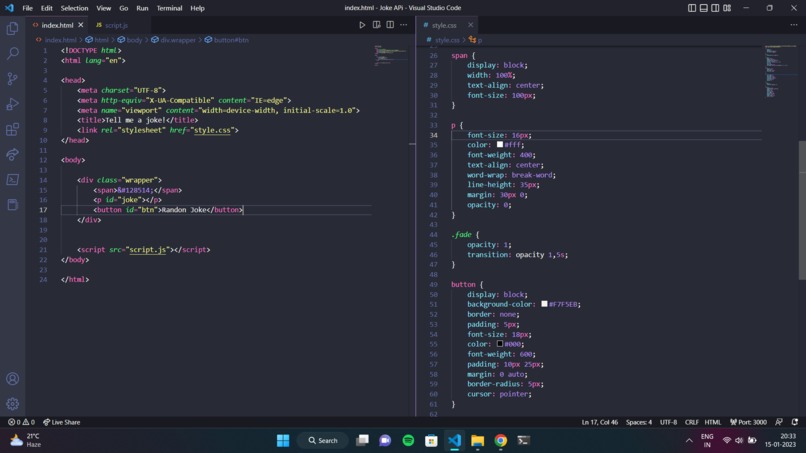Image resolution: width=806 pixels, height=453 pixels.
Task: Open the terminal-style icon in activity bar
Action: [12, 179]
